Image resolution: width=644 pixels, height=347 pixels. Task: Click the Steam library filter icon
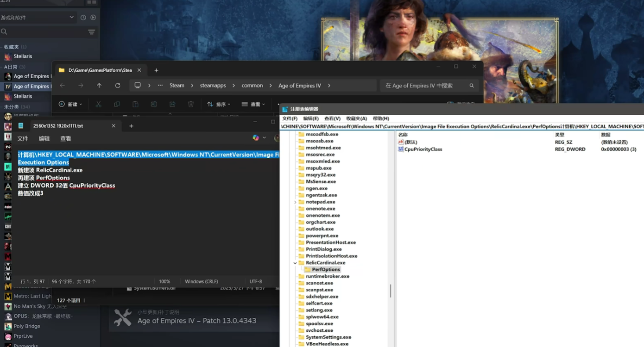tap(92, 32)
